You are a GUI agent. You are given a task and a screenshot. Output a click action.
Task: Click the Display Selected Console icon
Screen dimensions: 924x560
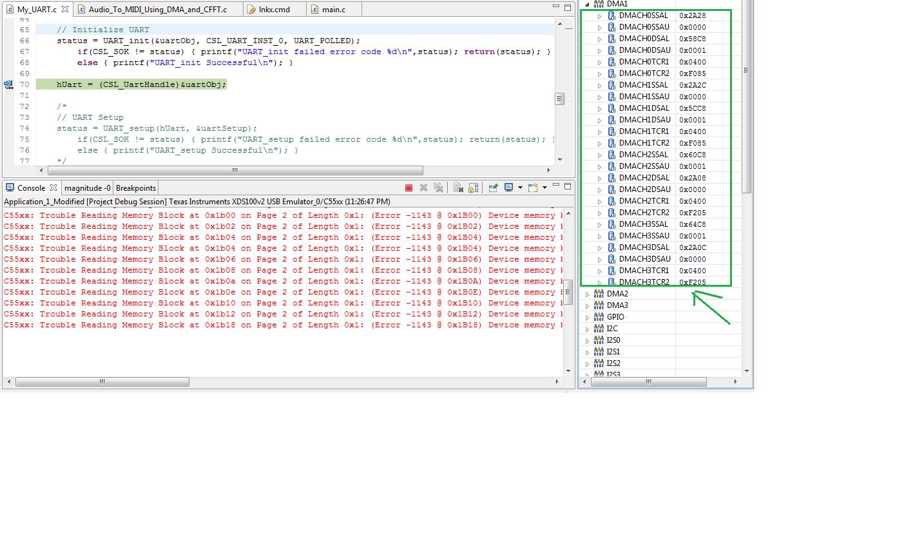[508, 188]
